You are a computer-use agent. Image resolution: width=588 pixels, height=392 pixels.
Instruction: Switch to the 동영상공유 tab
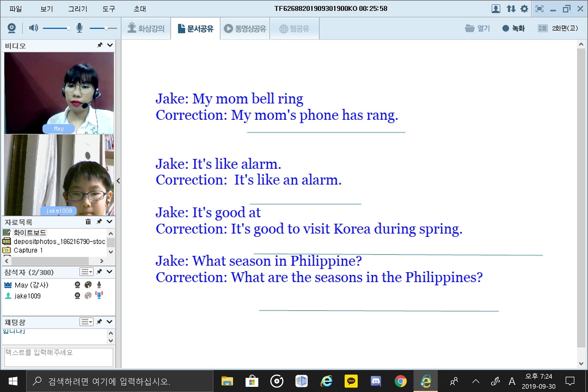click(x=245, y=29)
